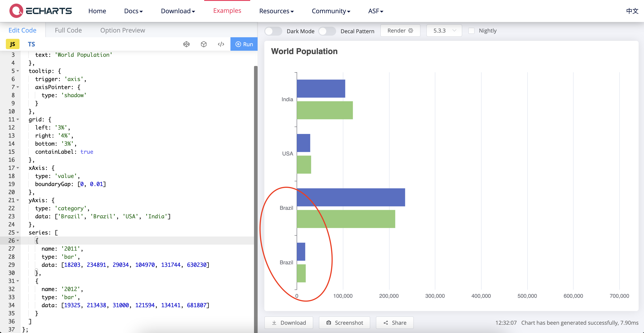Open the example in CodeSandbox
The width and height of the screenshot is (644, 333).
tap(204, 44)
